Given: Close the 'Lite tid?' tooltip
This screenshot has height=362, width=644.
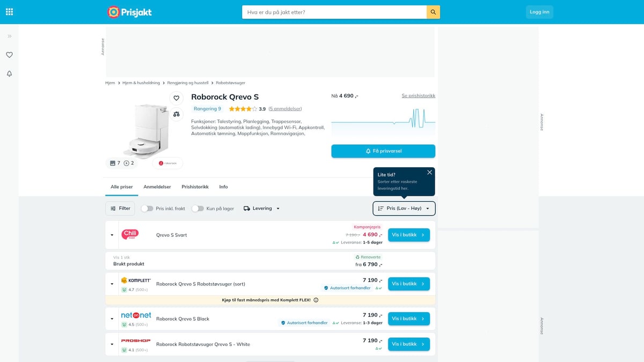Looking at the screenshot, I should pyautogui.click(x=429, y=172).
